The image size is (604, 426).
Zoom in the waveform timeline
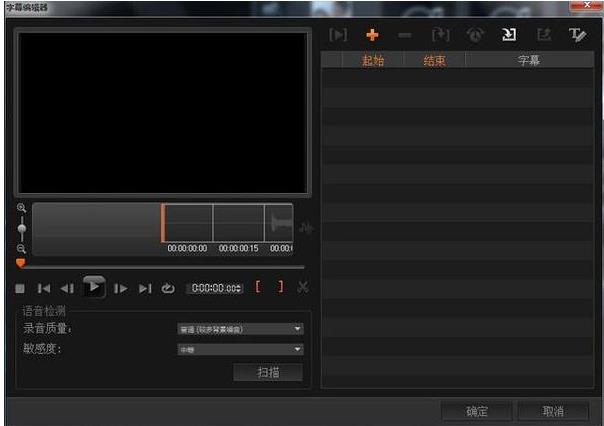point(22,208)
